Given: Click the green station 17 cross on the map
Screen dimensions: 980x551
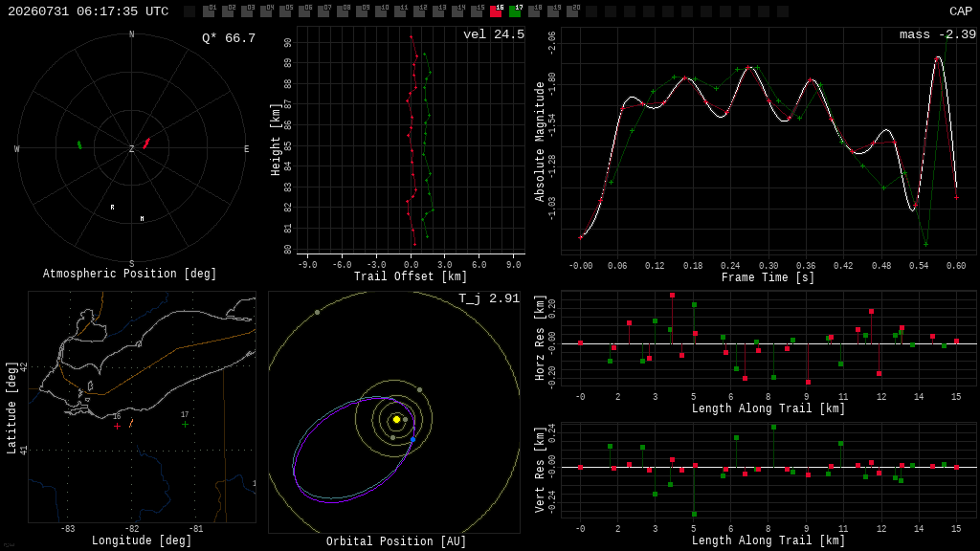Looking at the screenshot, I should [x=185, y=424].
